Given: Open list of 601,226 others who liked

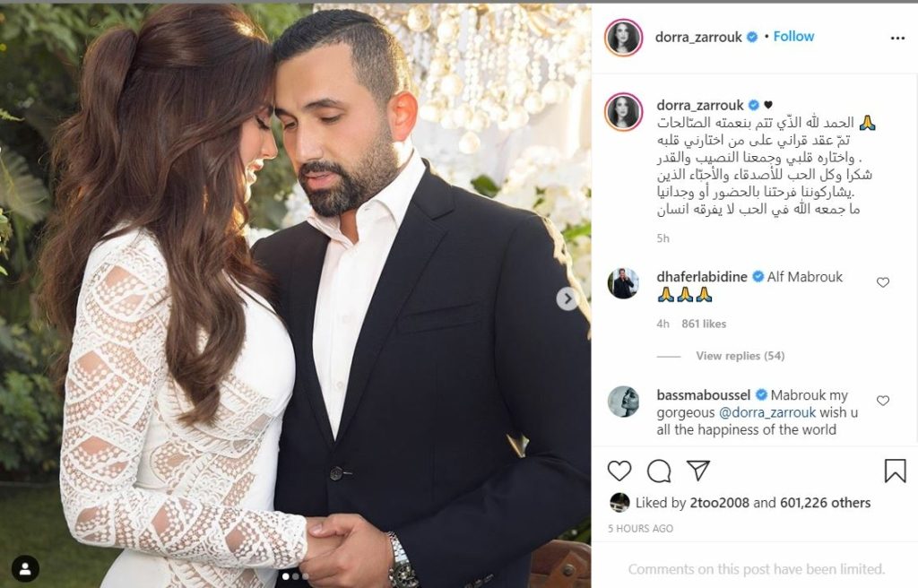Looking at the screenshot, I should pyautogui.click(x=826, y=503).
